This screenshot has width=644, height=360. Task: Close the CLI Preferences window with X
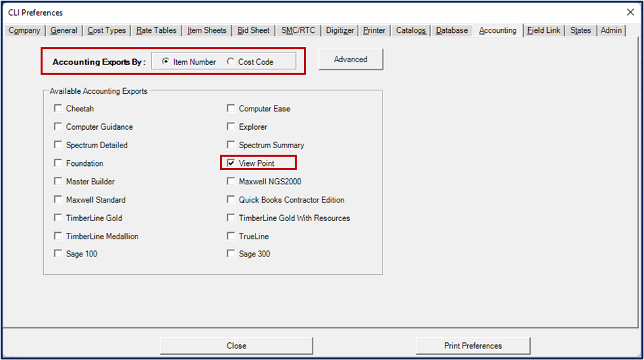(x=630, y=12)
